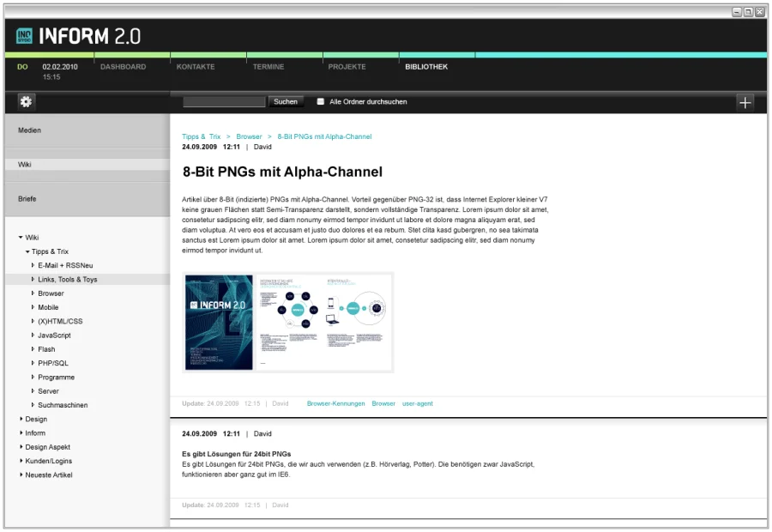Open the Dashboard tab
Screen dimensions: 772x532
123,67
